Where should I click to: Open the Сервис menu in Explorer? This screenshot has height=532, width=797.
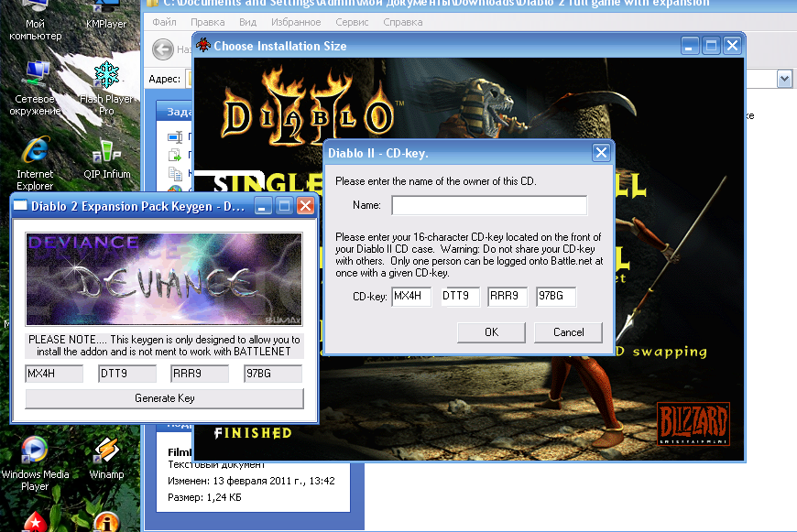click(352, 22)
